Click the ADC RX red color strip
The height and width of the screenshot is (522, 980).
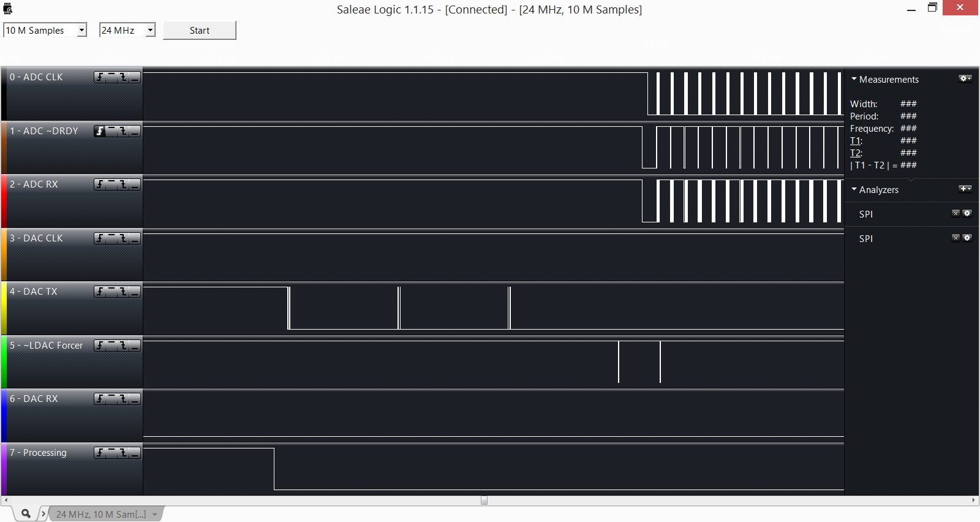coord(4,202)
